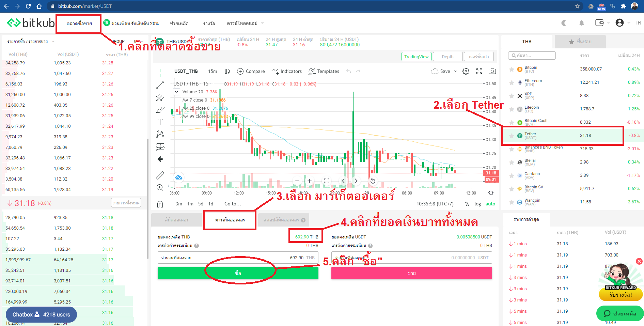Open the Chatbox widget
644x326 pixels.
pos(41,314)
